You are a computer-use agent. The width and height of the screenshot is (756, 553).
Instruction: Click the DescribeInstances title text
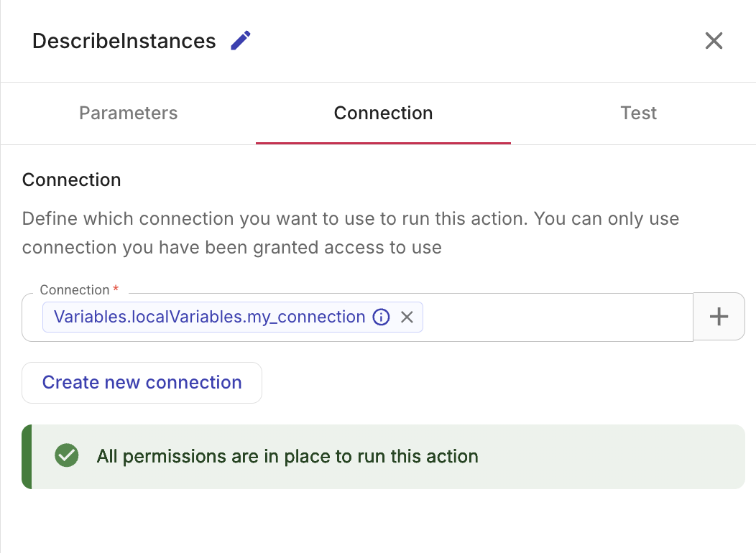click(x=124, y=41)
